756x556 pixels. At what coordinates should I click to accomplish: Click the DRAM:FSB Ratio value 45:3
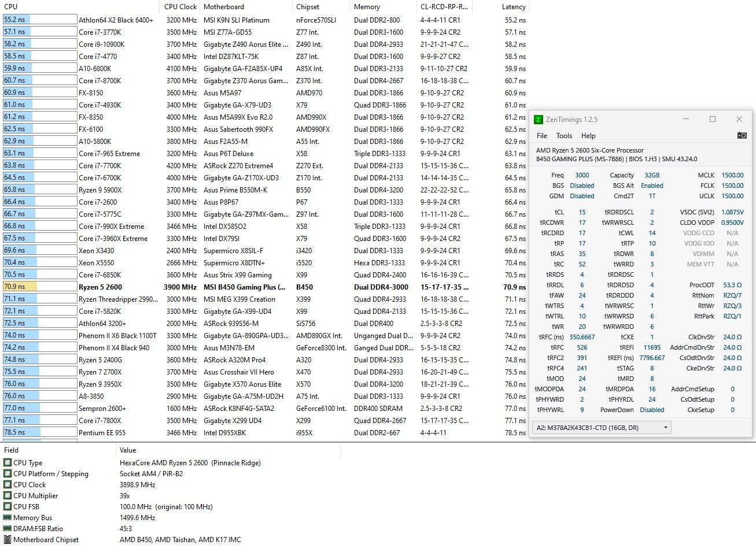pos(126,528)
